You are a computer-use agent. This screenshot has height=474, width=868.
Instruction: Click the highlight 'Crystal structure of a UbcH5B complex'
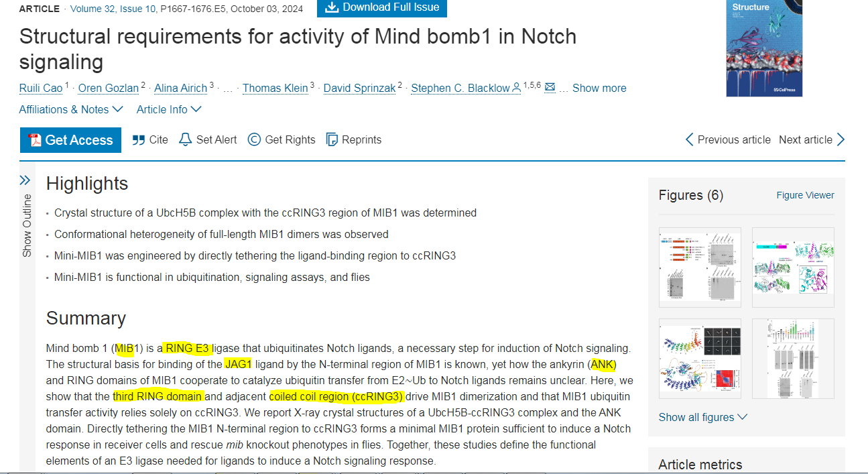pyautogui.click(x=265, y=213)
